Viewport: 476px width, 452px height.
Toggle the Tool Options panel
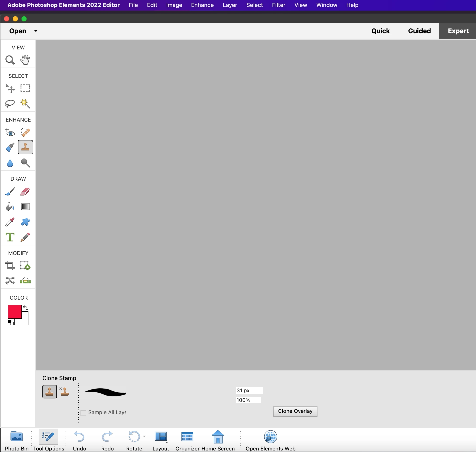49,440
